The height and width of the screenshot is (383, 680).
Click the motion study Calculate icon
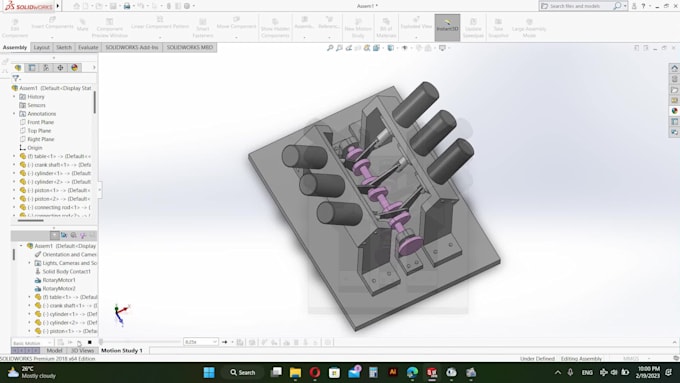pyautogui.click(x=61, y=342)
